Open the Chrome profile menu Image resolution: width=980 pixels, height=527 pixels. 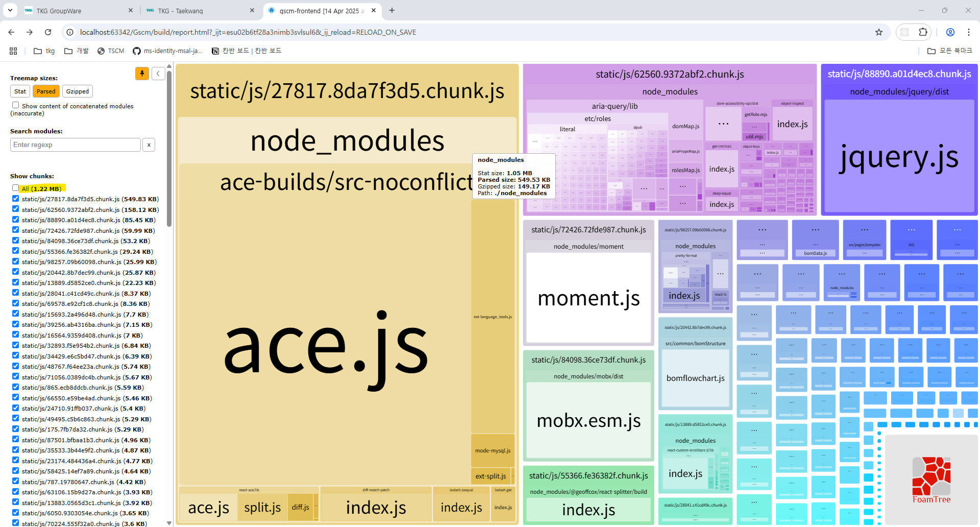(x=950, y=32)
